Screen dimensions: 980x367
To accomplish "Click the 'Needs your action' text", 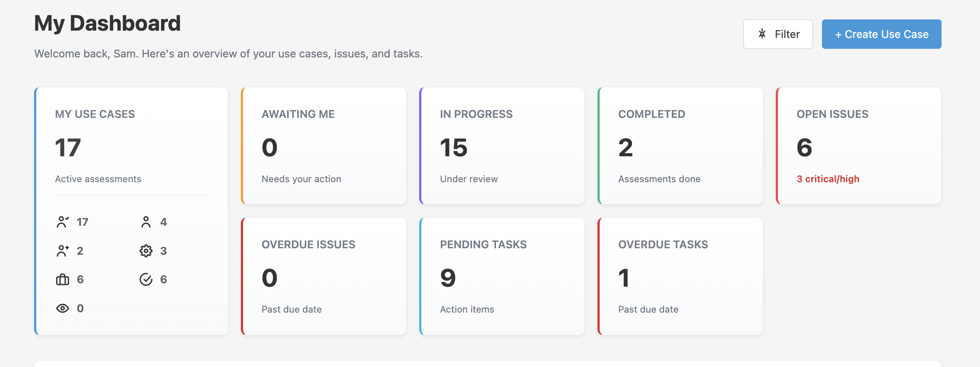I will click(301, 179).
